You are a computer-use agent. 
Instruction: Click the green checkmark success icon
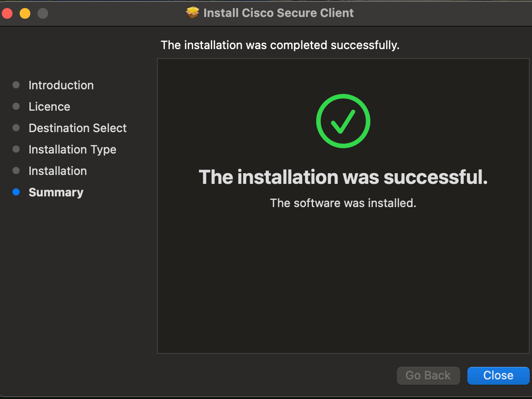pos(343,121)
